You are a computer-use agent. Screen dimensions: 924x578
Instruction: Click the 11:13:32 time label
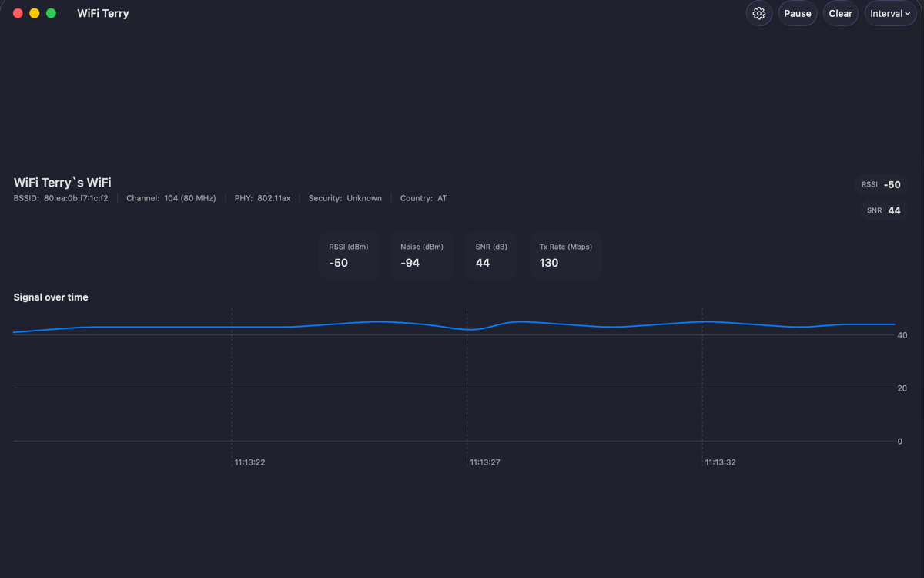(x=721, y=462)
